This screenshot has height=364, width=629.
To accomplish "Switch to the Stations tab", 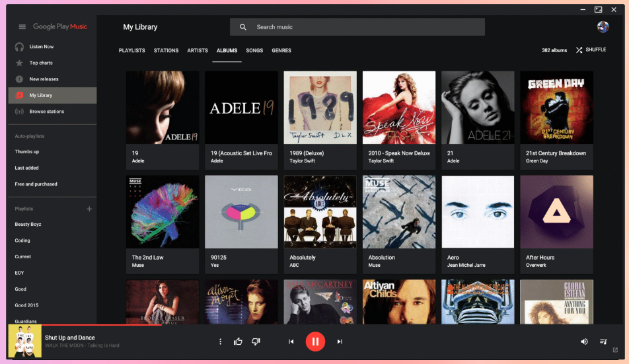I will pos(166,50).
